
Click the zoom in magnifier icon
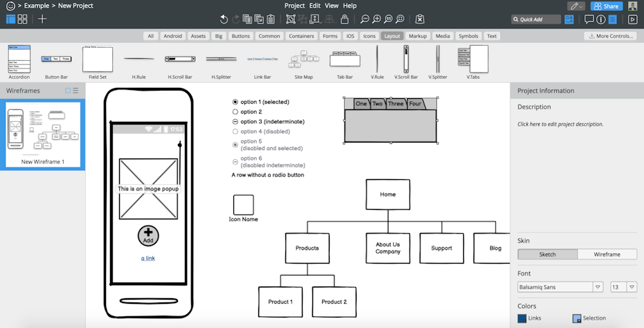tap(376, 19)
